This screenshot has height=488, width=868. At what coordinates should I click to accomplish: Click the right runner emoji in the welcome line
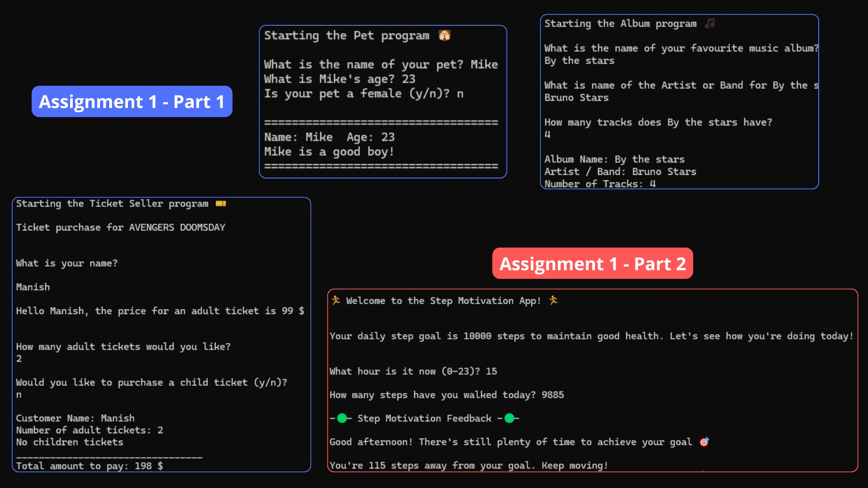pos(555,300)
